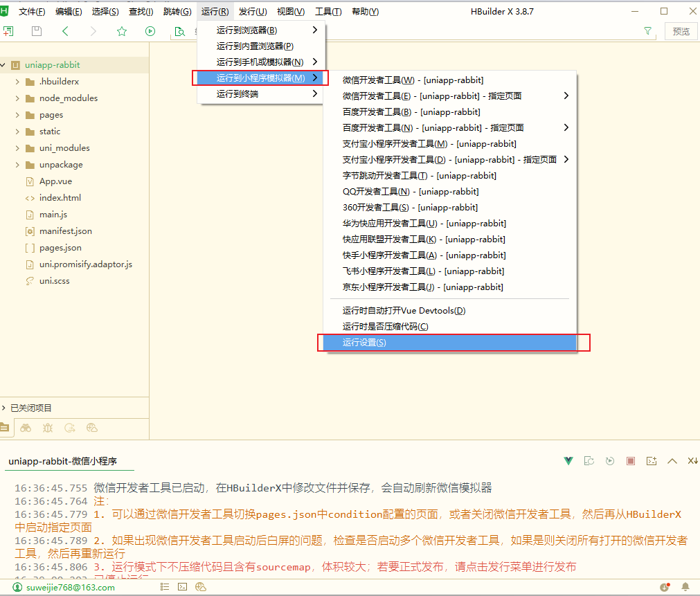Viewport: 700px width, 596px height.
Task: Collapse console with the up chevron
Action: (x=672, y=461)
